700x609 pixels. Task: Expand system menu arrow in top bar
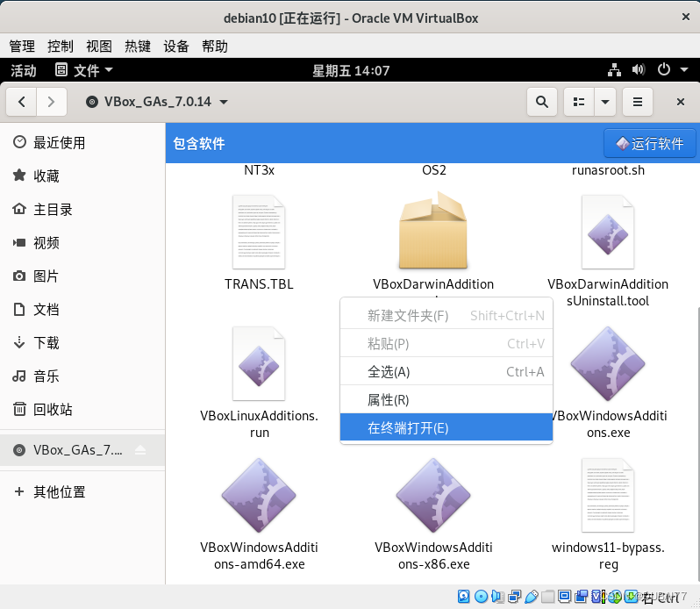pos(684,69)
